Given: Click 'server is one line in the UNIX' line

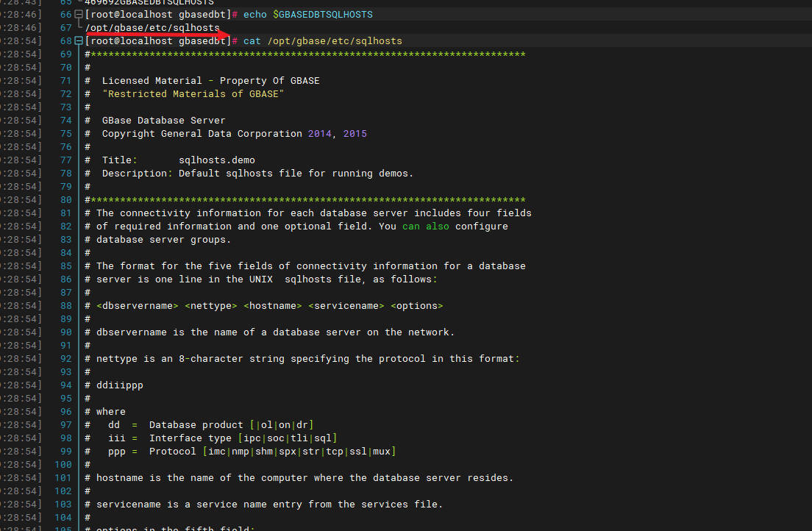Looking at the screenshot, I should pos(267,279).
